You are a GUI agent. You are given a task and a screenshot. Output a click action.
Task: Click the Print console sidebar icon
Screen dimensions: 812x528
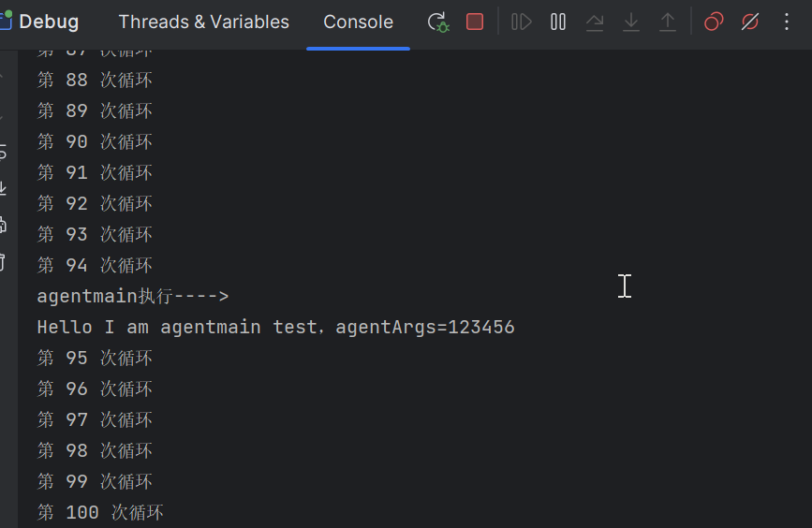(x=3, y=226)
